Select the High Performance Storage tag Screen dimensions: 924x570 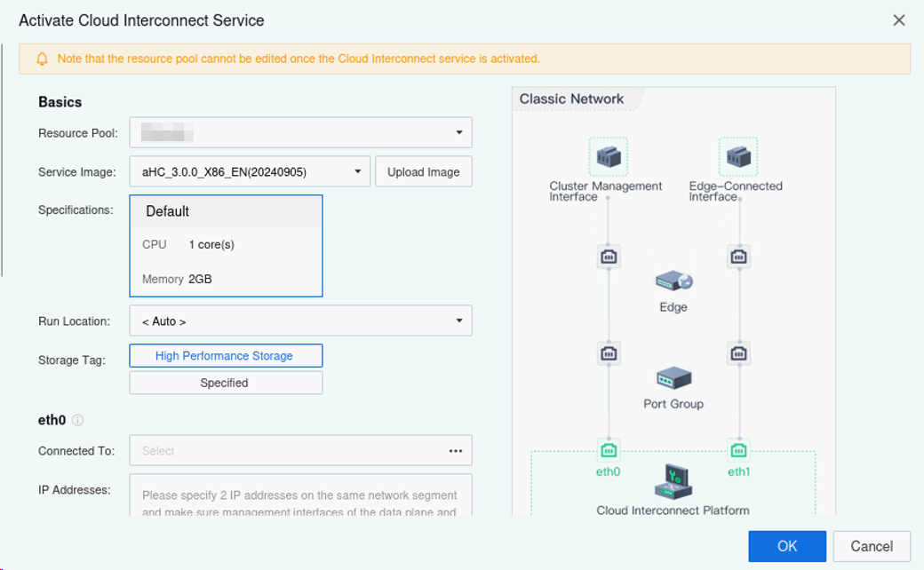point(226,355)
